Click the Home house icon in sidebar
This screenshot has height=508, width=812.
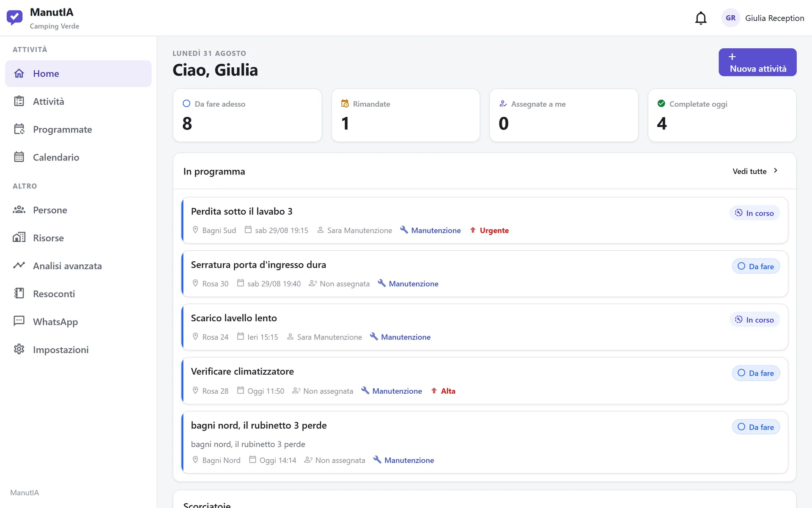pos(19,73)
